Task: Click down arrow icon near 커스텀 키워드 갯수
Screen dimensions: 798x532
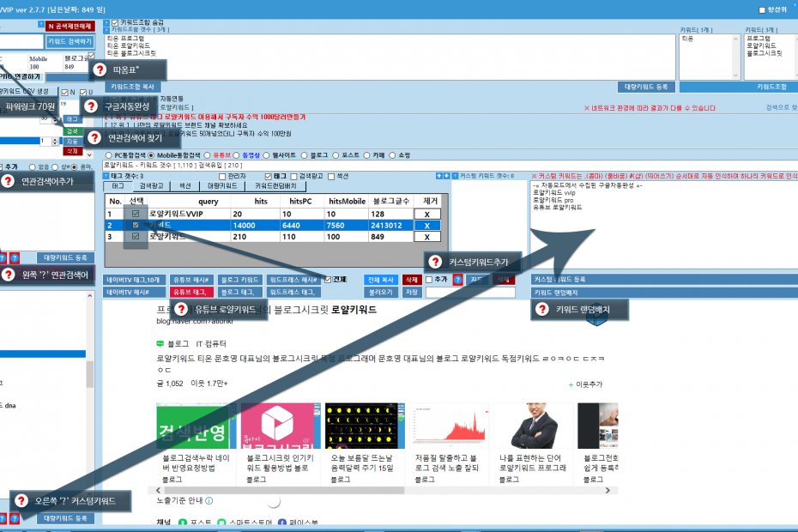Action: tap(446, 176)
